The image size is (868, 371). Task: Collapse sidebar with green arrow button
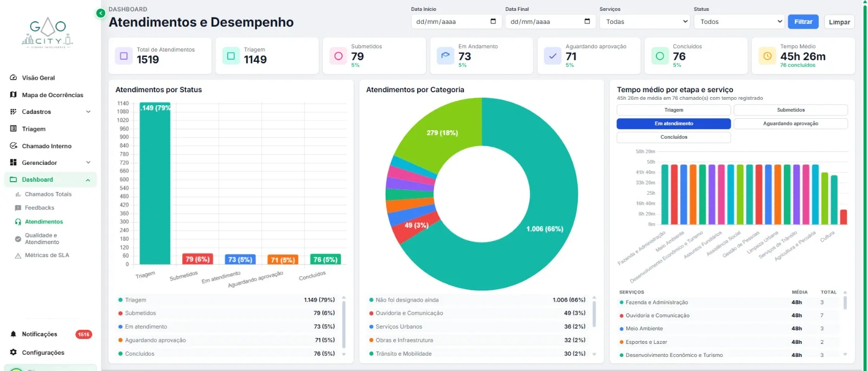click(100, 13)
